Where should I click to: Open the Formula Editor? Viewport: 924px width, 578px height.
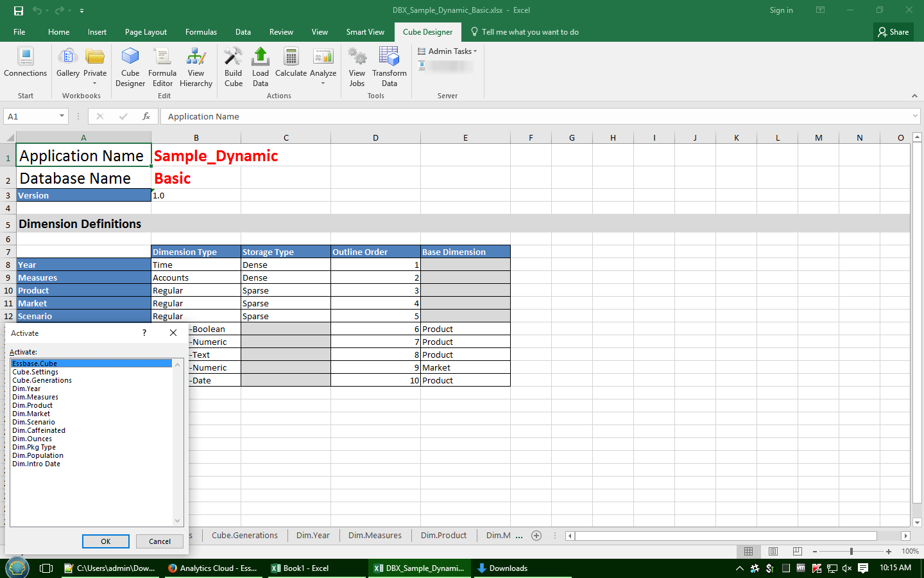tap(162, 67)
